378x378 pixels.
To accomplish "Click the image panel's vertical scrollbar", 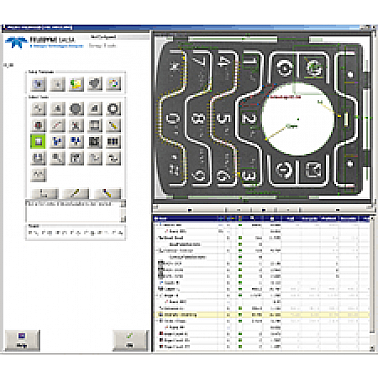I will [373, 118].
